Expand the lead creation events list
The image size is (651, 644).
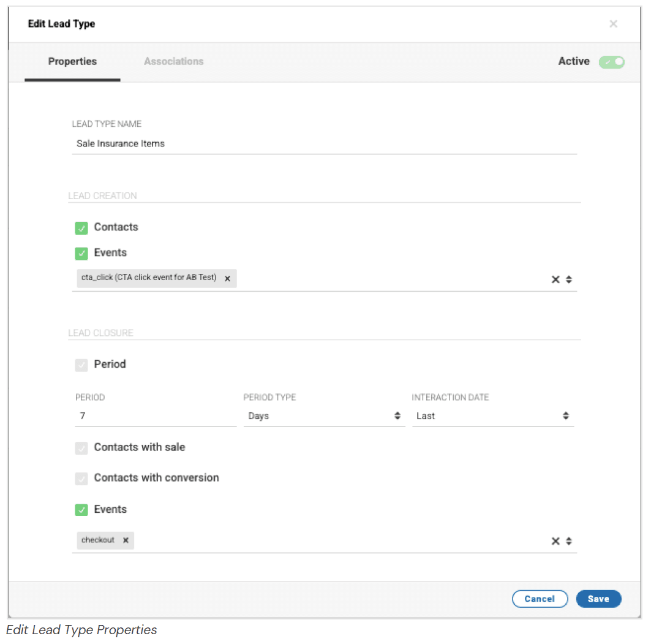point(569,279)
